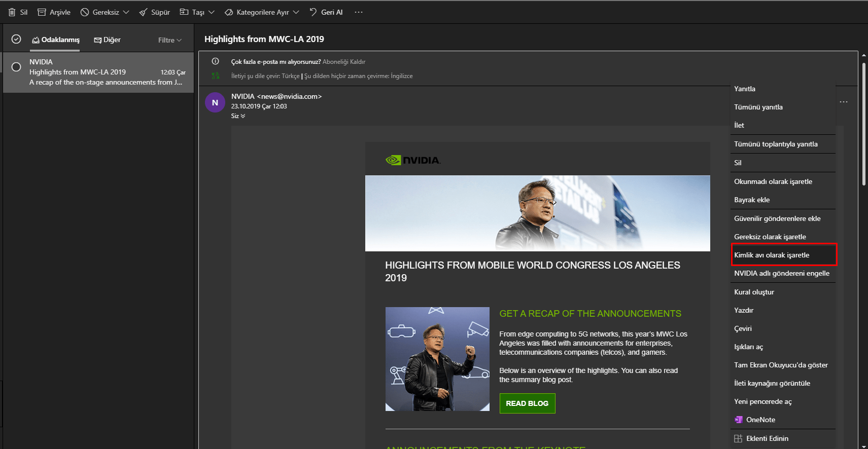Select Bayrak ekle menu item
Viewport: 868px width, 449px height.
[x=783, y=200]
